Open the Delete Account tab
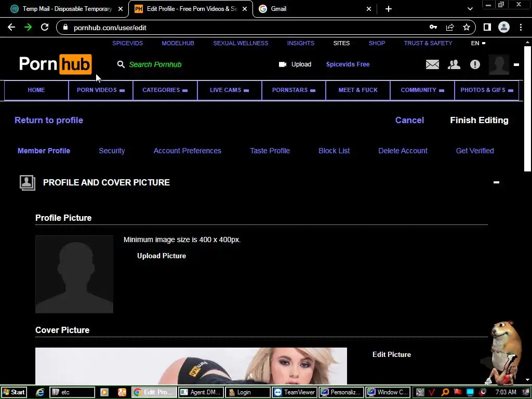 click(x=403, y=151)
